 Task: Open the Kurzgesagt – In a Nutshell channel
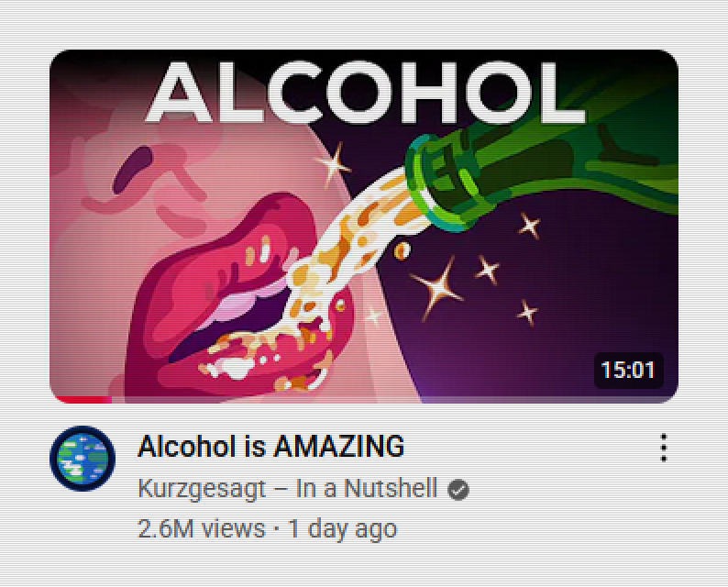pyautogui.click(x=288, y=489)
